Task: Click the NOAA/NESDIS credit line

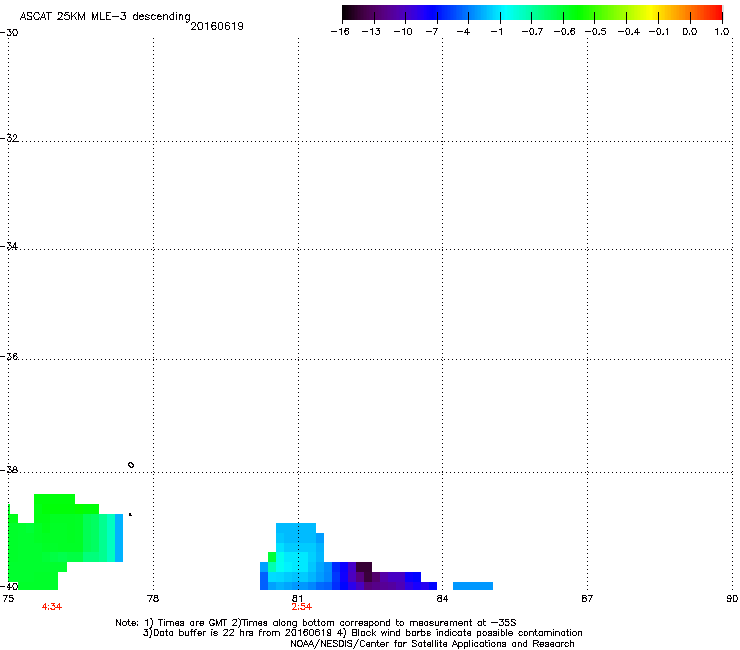Action: point(432,644)
